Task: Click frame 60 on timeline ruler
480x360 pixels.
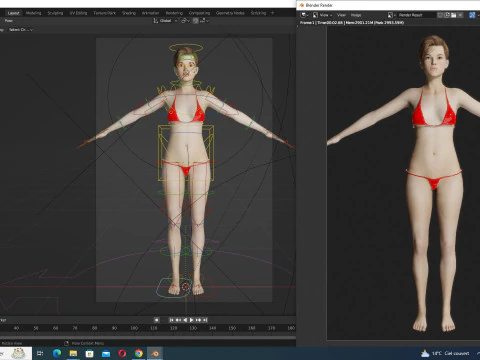Action: point(55,328)
